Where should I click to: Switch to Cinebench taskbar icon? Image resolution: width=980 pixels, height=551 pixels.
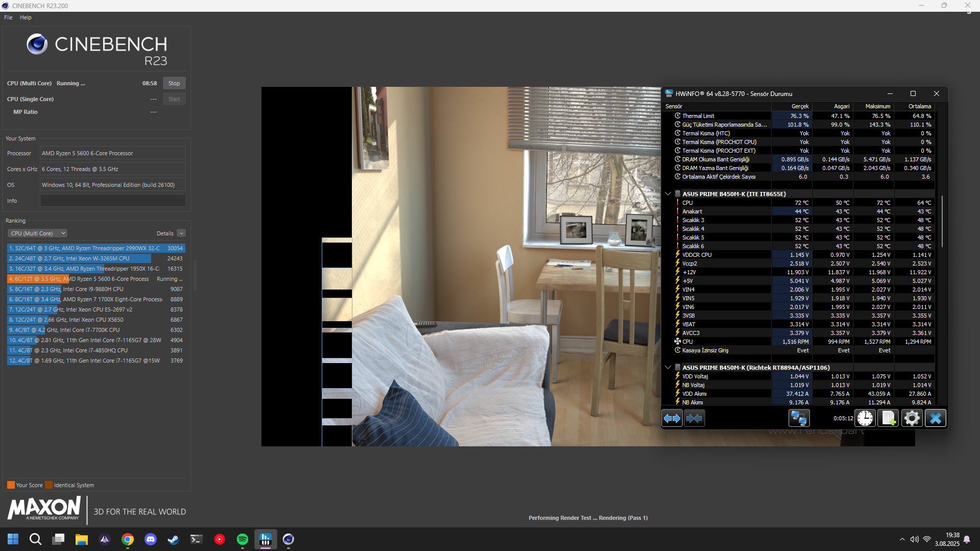click(289, 539)
